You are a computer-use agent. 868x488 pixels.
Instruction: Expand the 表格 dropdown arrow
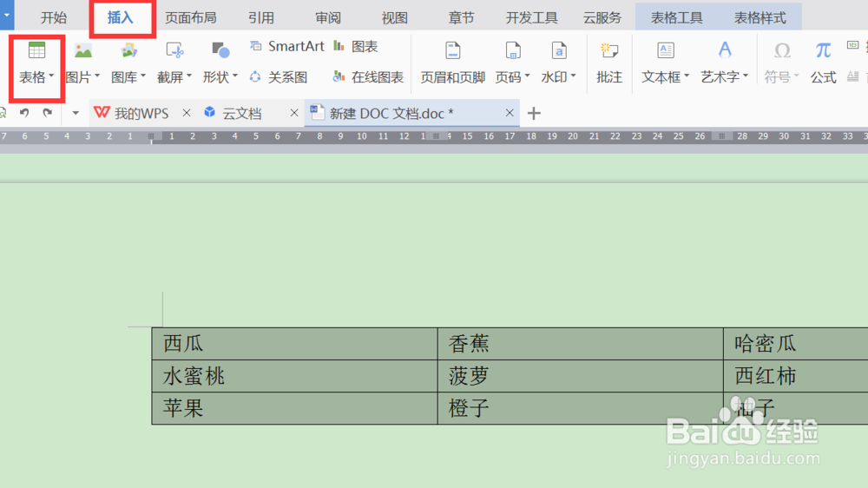pos(51,76)
